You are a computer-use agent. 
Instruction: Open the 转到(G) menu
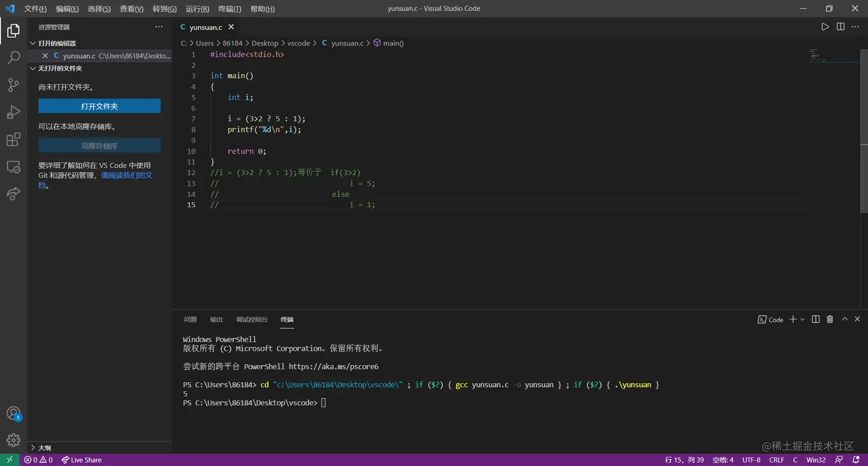click(165, 9)
